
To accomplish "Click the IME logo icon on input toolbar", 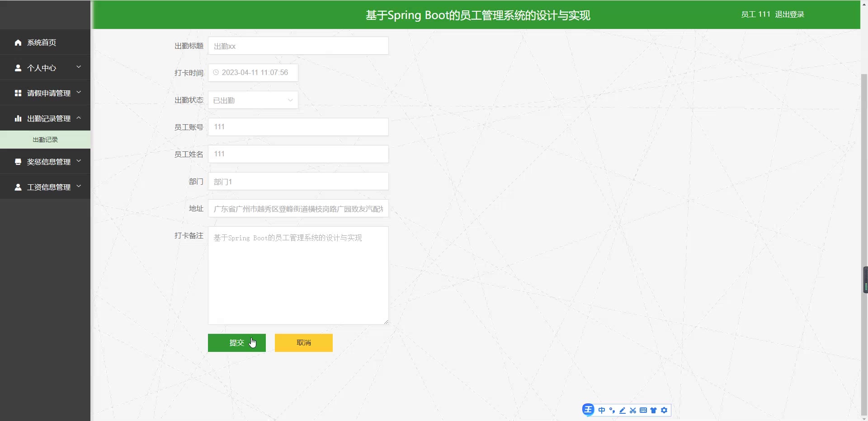I will 588,410.
